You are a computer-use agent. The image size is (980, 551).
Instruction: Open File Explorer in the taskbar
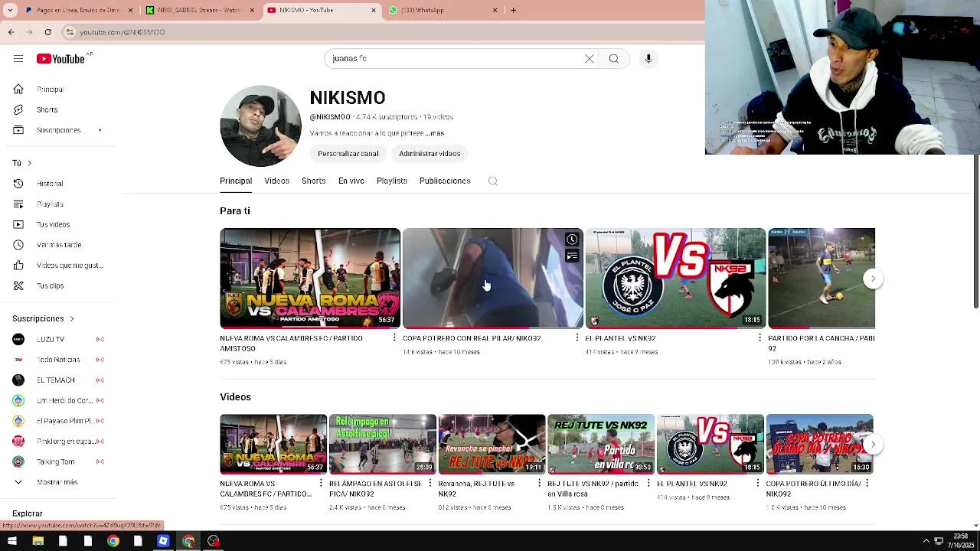point(38,541)
